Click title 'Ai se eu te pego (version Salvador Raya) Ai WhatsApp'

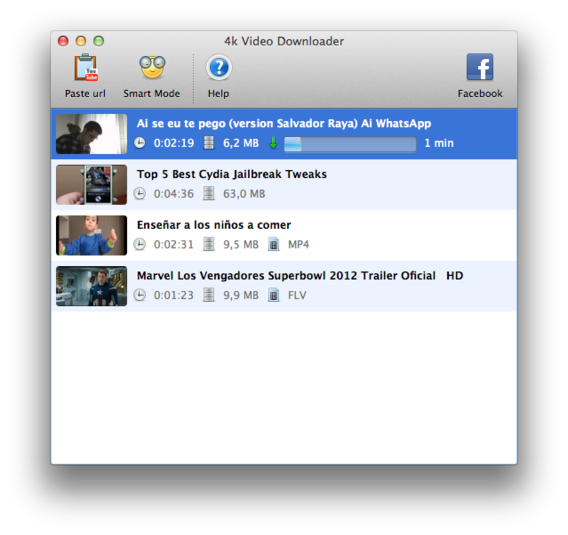(x=284, y=124)
